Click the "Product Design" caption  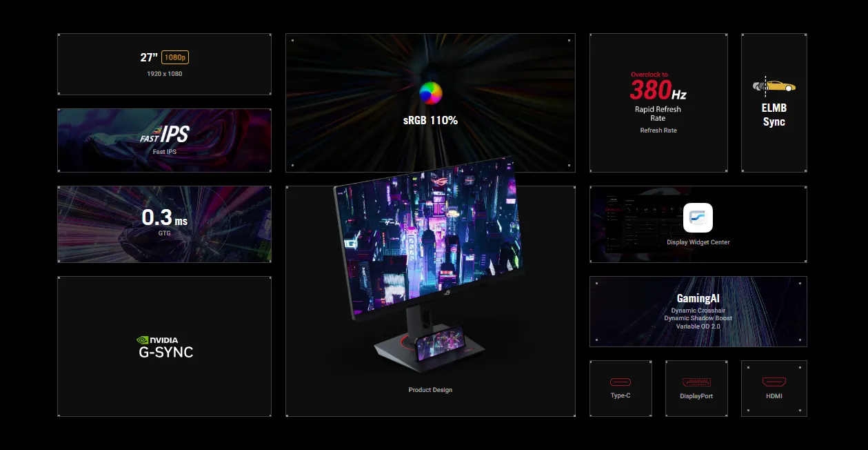click(430, 390)
